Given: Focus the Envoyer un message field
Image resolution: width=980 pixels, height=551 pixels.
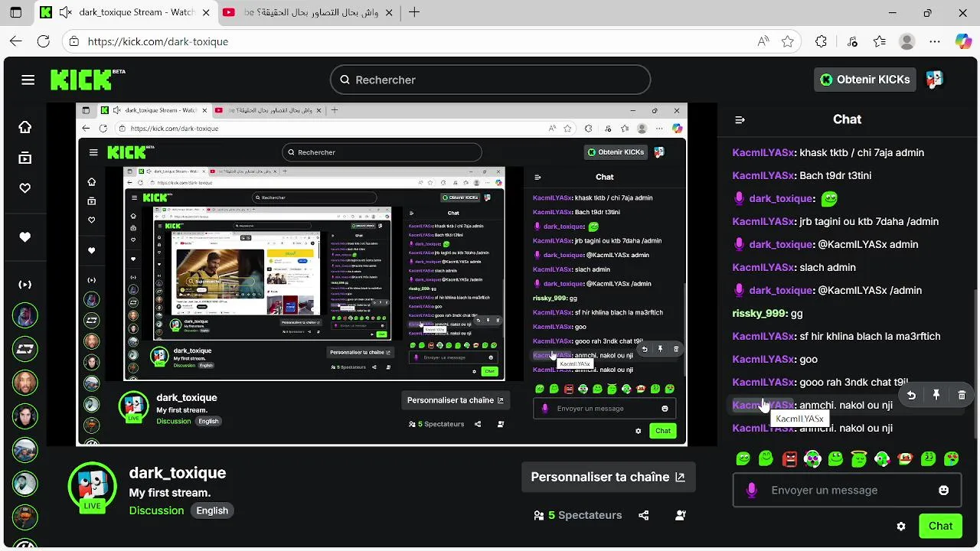Looking at the screenshot, I should [x=847, y=491].
